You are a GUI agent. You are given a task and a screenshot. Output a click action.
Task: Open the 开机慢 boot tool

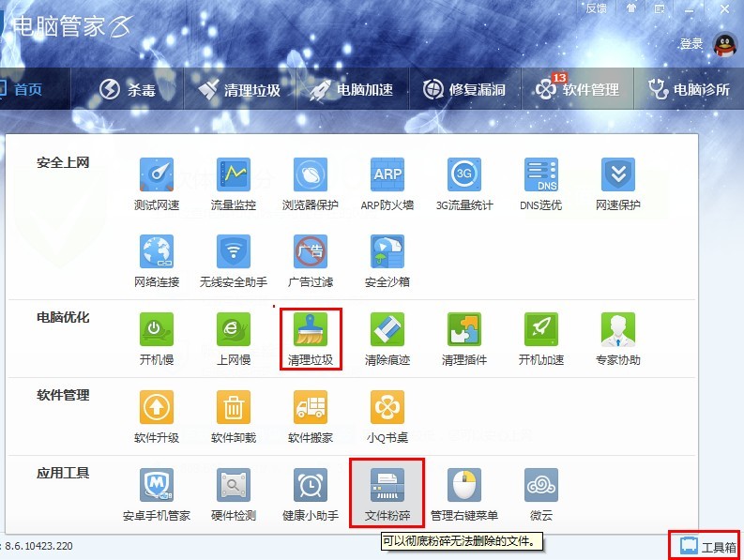[157, 339]
